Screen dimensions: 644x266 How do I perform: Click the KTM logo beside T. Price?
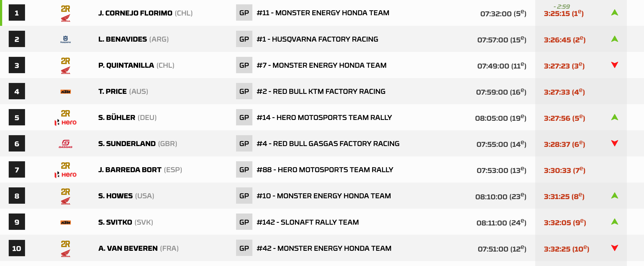(66, 92)
